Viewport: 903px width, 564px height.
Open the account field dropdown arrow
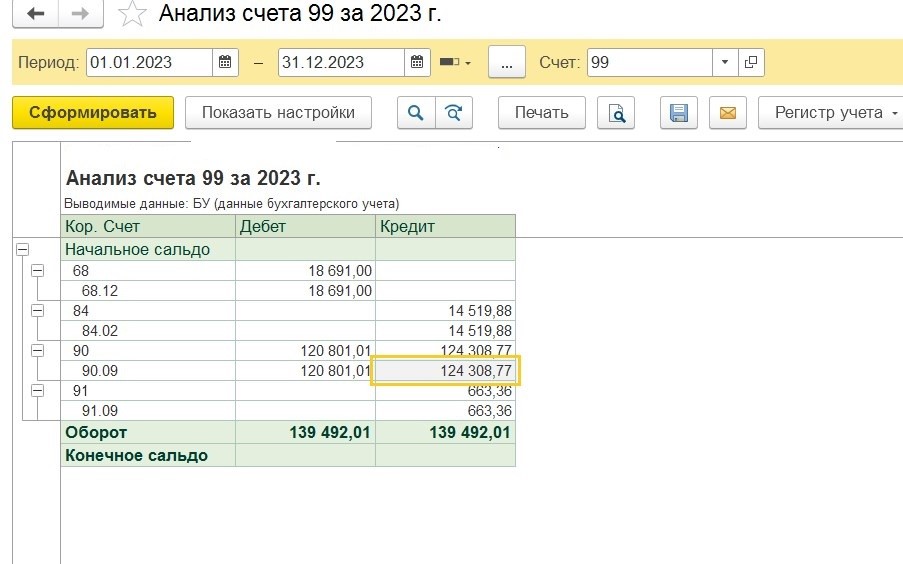tap(725, 62)
